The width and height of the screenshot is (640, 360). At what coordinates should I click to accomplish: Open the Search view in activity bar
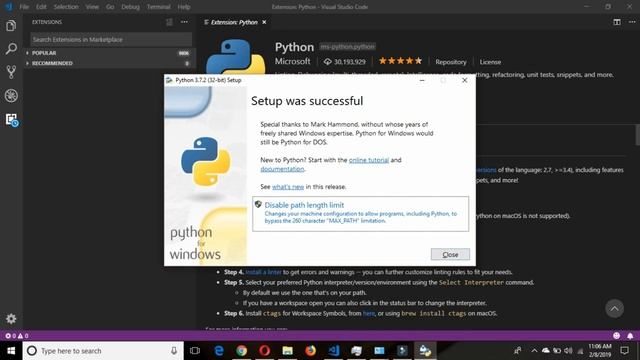click(11, 49)
